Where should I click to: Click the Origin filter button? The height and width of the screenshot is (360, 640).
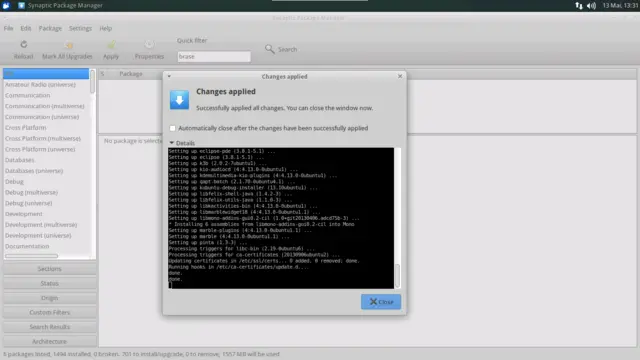point(50,298)
